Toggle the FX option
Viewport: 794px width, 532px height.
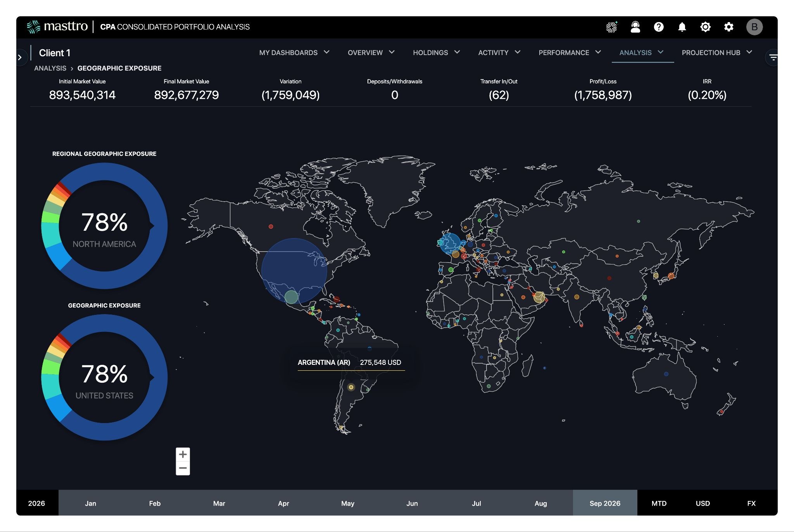tap(751, 503)
